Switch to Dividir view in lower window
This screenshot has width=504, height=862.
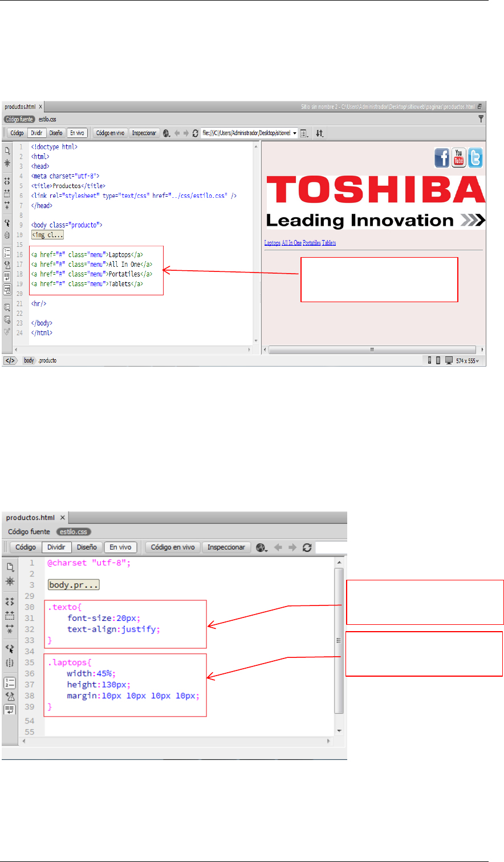click(x=56, y=547)
